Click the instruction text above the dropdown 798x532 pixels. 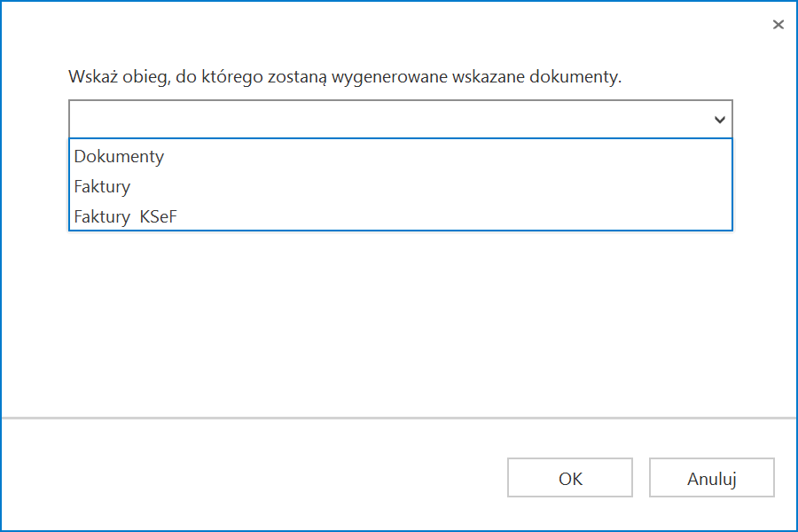tap(345, 77)
